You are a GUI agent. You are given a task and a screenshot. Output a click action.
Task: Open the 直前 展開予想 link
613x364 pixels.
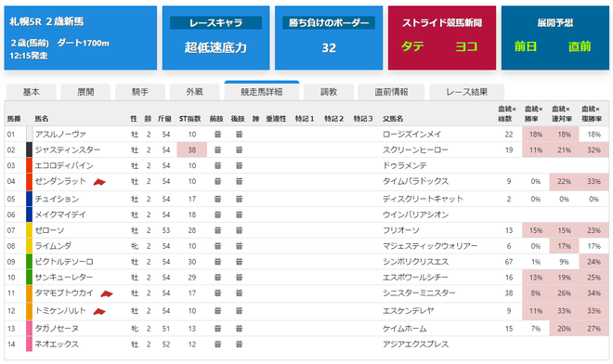pos(580,46)
